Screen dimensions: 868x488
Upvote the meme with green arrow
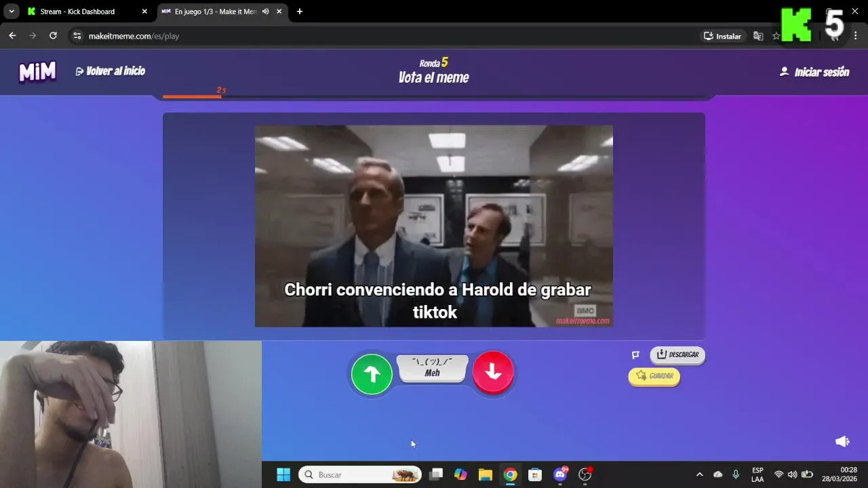coord(372,373)
